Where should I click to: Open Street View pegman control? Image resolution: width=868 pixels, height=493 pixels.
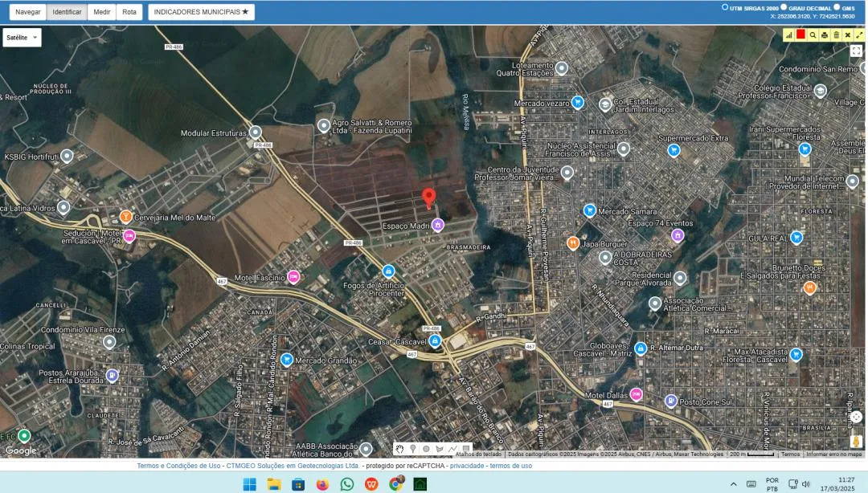856,441
